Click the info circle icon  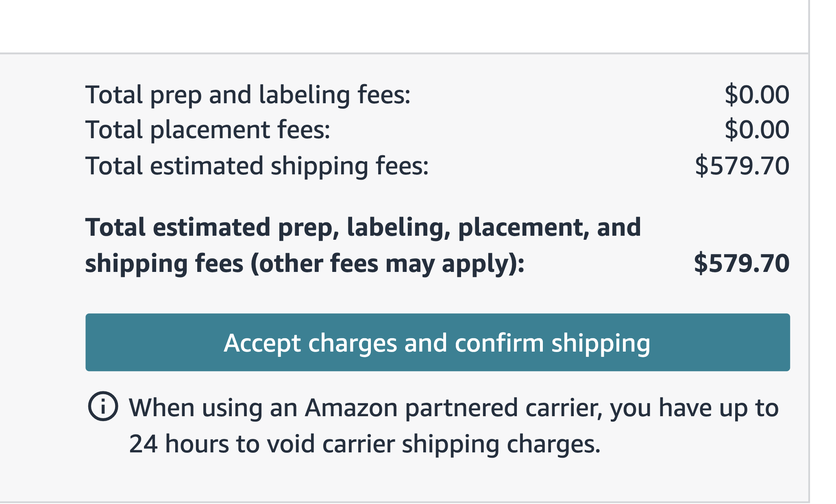[x=103, y=406]
